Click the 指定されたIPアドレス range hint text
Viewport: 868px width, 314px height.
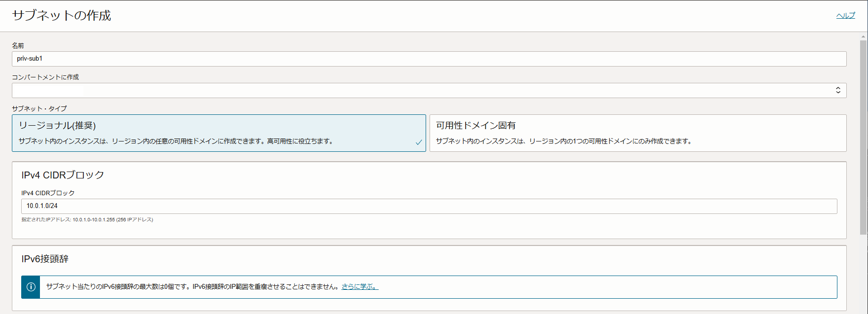tap(87, 220)
